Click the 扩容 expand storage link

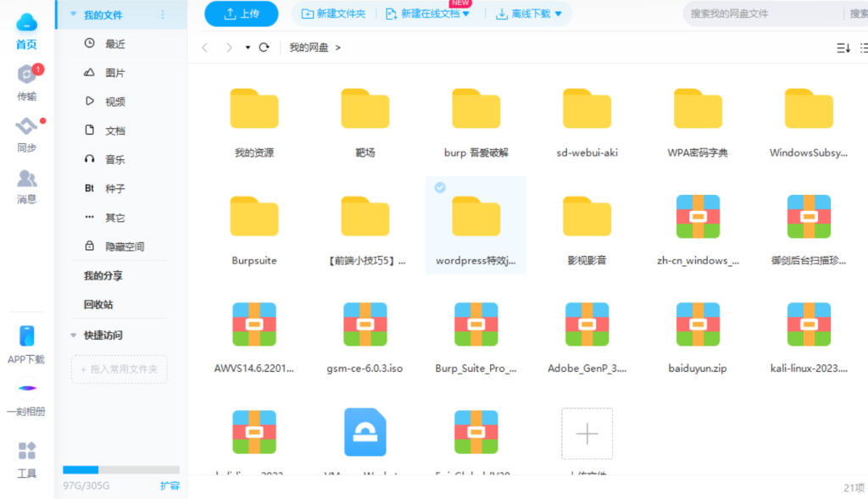pos(170,485)
